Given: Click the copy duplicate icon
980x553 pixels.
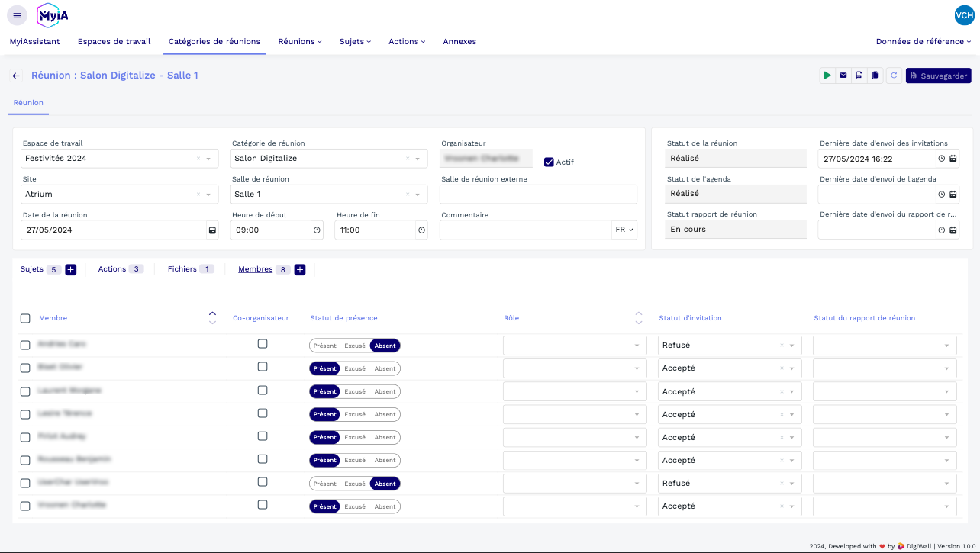Looking at the screenshot, I should point(875,76).
